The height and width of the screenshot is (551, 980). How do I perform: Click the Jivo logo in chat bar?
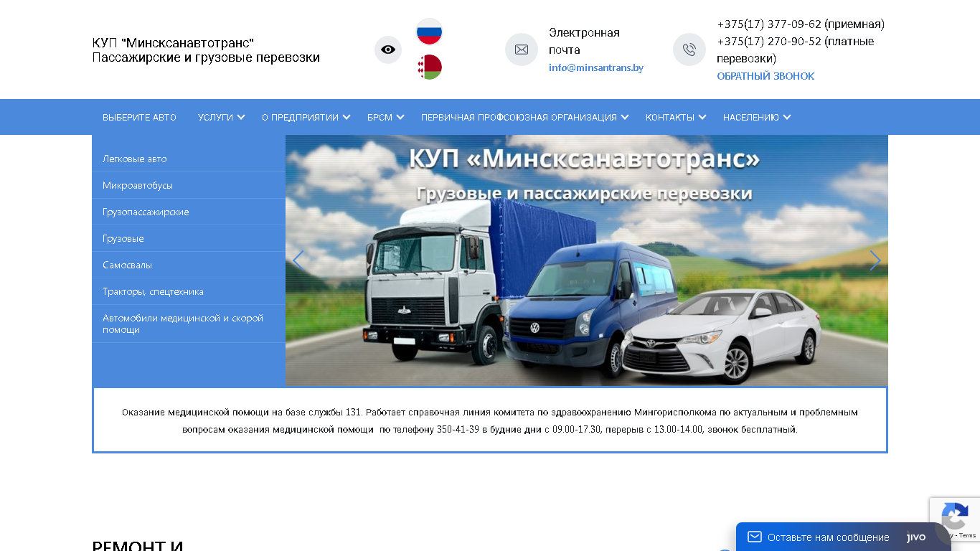click(916, 537)
